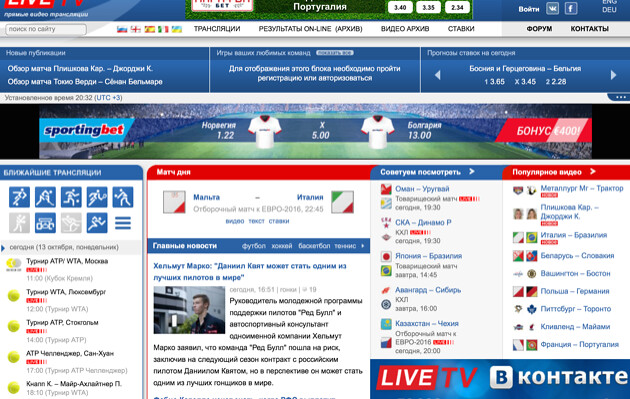
Task: Expand the three-dots panel below forecasts
Action: [x=619, y=97]
